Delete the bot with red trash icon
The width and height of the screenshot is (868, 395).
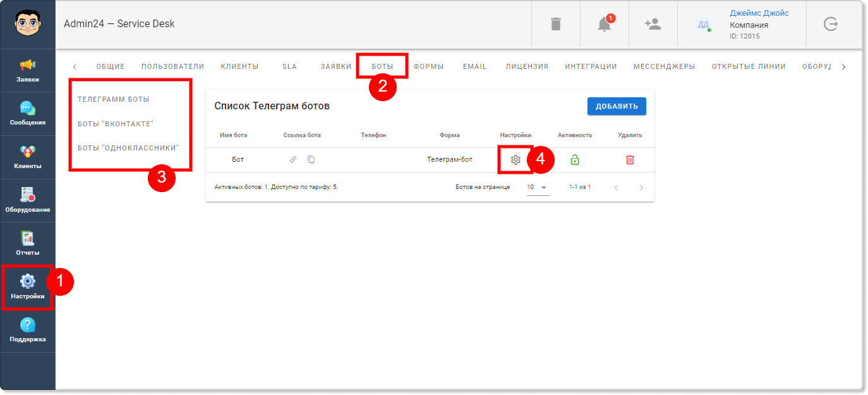point(630,160)
